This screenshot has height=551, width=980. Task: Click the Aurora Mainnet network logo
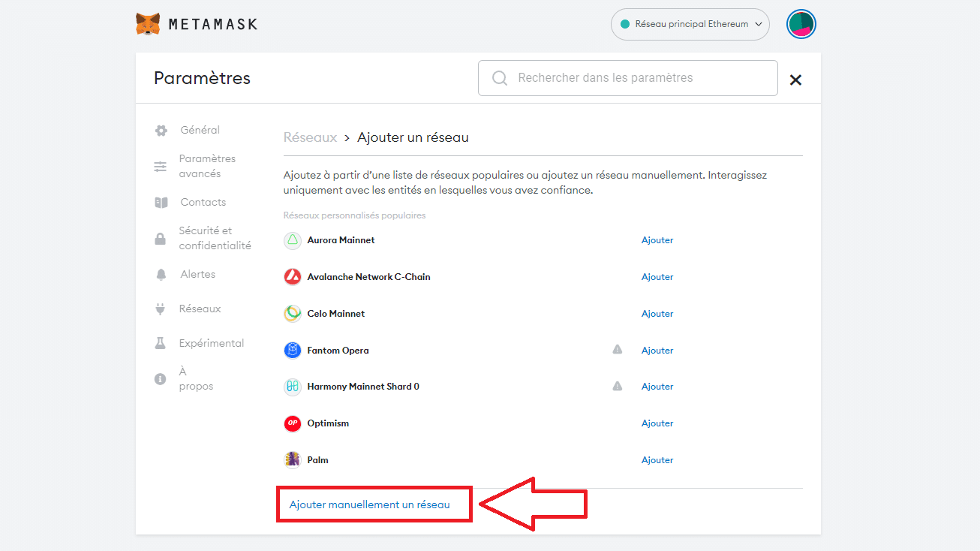pyautogui.click(x=293, y=239)
